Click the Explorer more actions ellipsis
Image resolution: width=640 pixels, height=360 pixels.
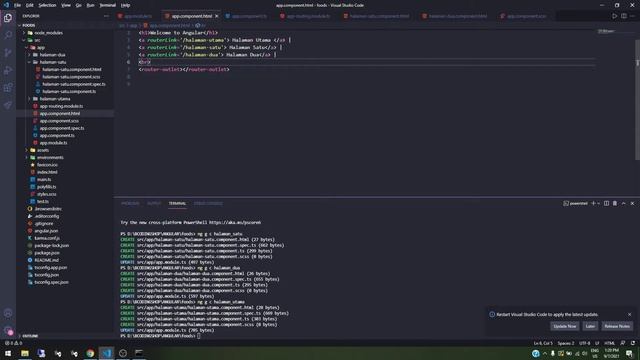point(107,16)
